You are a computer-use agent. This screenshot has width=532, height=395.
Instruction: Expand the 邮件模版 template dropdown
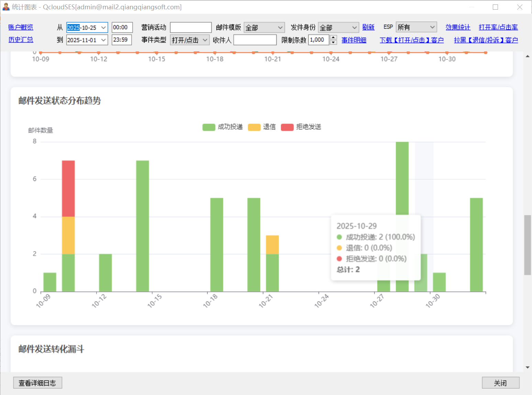point(280,28)
